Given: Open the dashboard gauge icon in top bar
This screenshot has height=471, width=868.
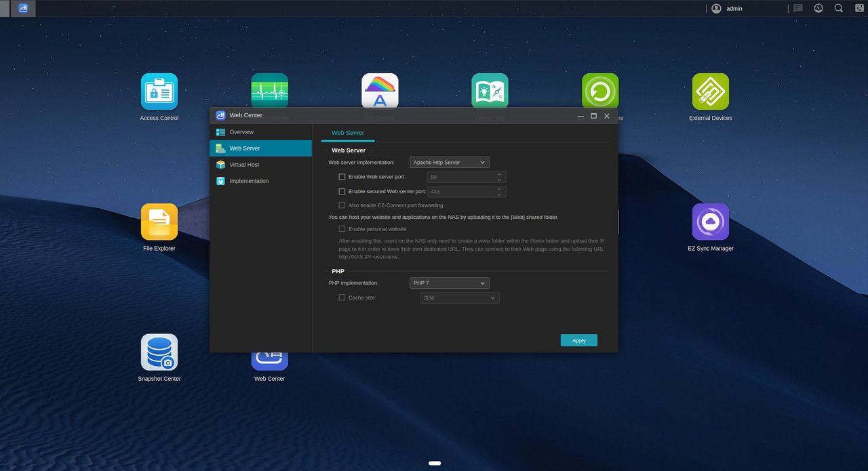Looking at the screenshot, I should coord(818,8).
